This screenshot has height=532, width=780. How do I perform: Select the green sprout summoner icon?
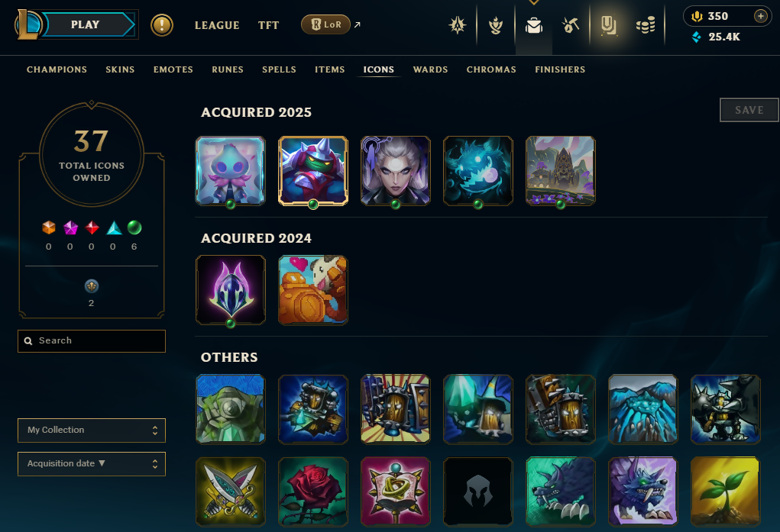click(x=725, y=492)
